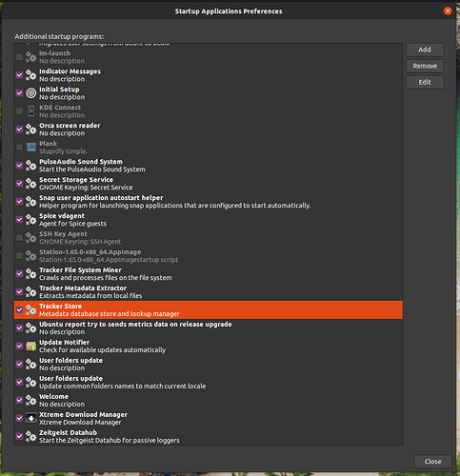Click the Ubuntu report gear icon

30,328
